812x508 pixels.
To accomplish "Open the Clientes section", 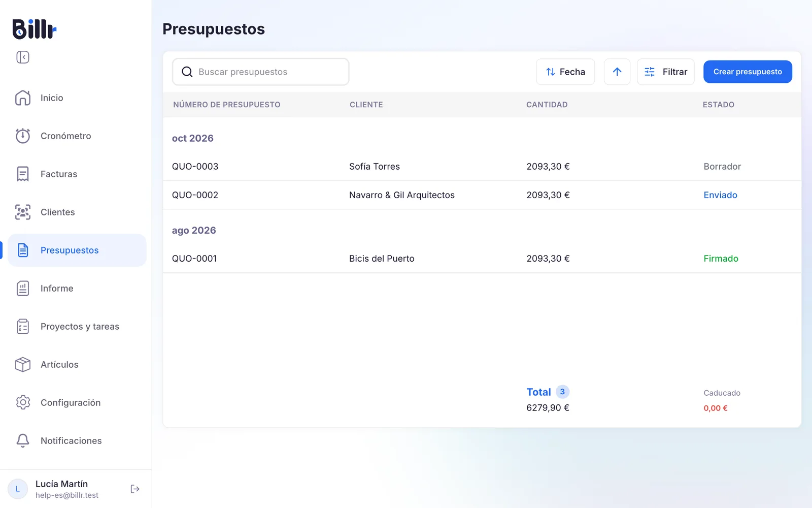I will 77,212.
